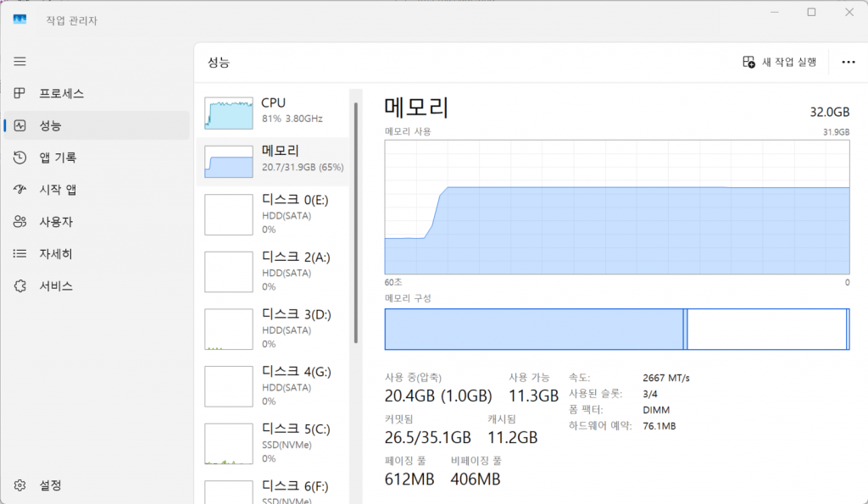Click the 자세히 list icon
868x504 pixels.
click(20, 254)
